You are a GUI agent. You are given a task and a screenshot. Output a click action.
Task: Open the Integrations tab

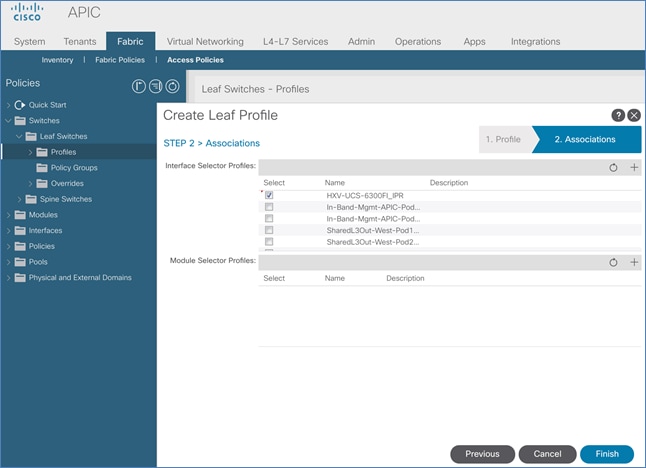[x=535, y=42]
